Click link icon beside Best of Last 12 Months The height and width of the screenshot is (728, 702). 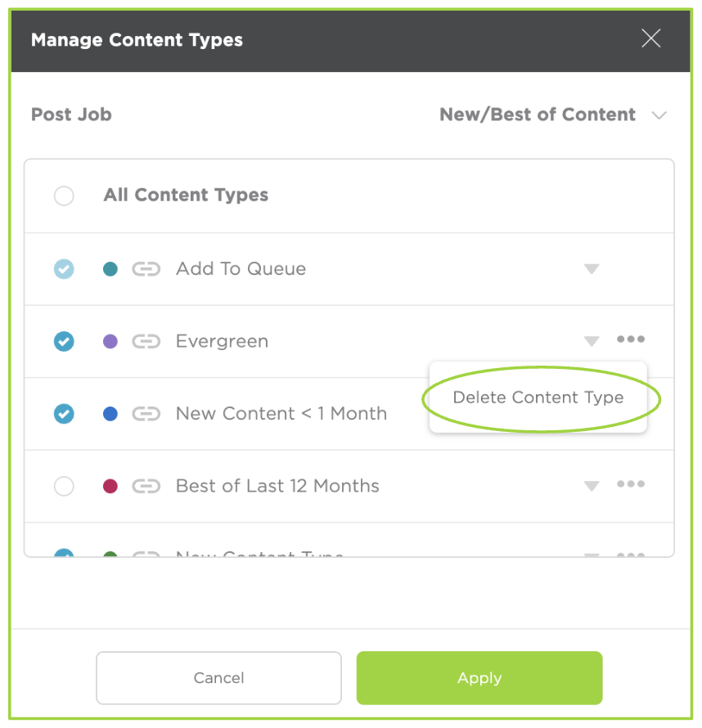tap(146, 486)
